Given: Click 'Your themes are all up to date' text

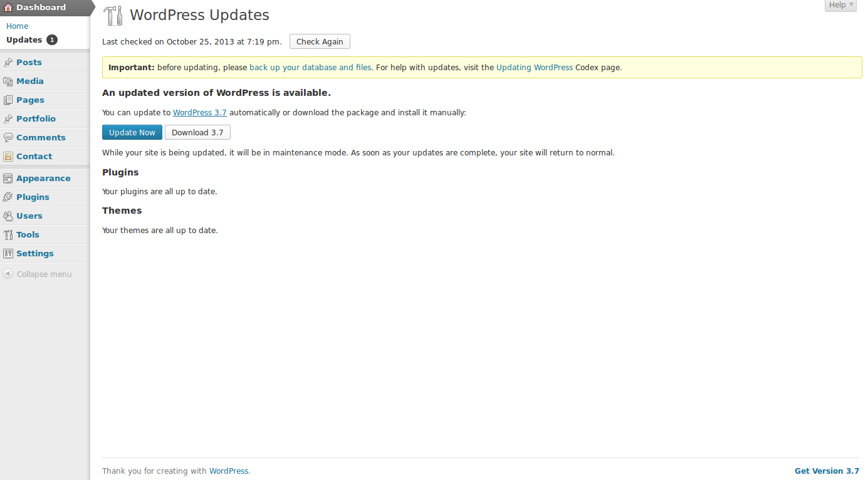Looking at the screenshot, I should click(160, 231).
